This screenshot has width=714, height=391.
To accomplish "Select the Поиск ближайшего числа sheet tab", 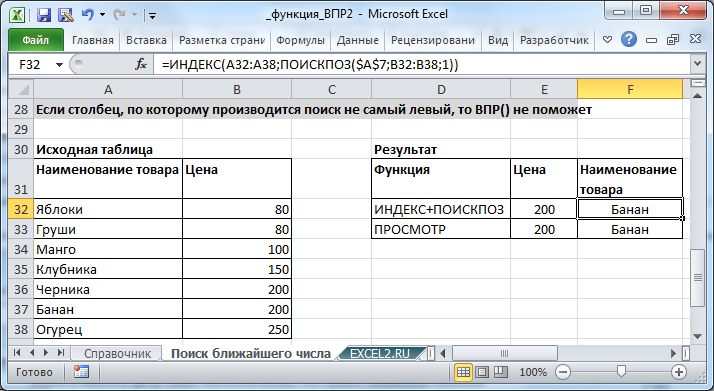I will click(x=251, y=354).
